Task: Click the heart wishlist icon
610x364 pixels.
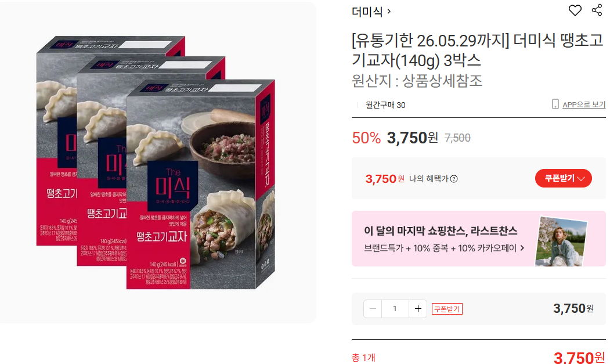Action: [575, 10]
